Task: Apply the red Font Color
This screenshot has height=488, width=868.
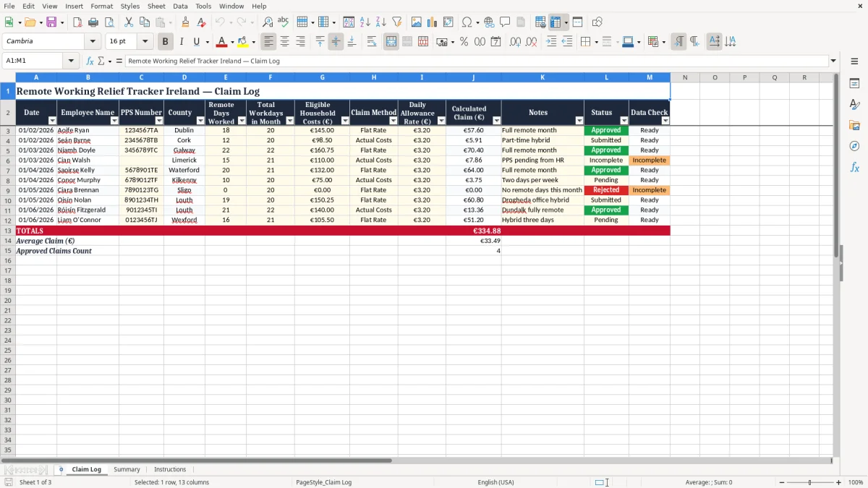Action: point(222,42)
